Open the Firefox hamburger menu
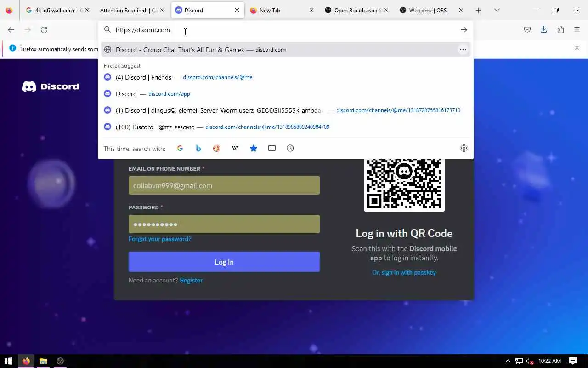588x368 pixels. coord(577,30)
